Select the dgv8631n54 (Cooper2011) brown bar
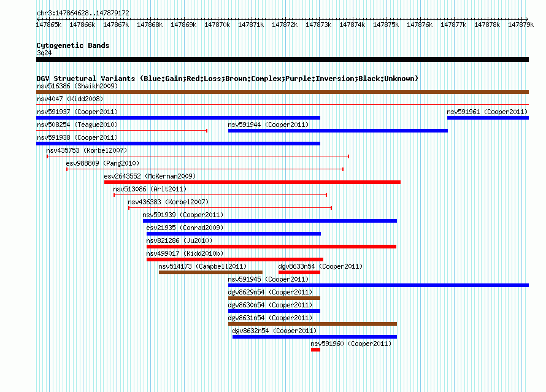Screen dimensions: 546x392 tap(312, 324)
